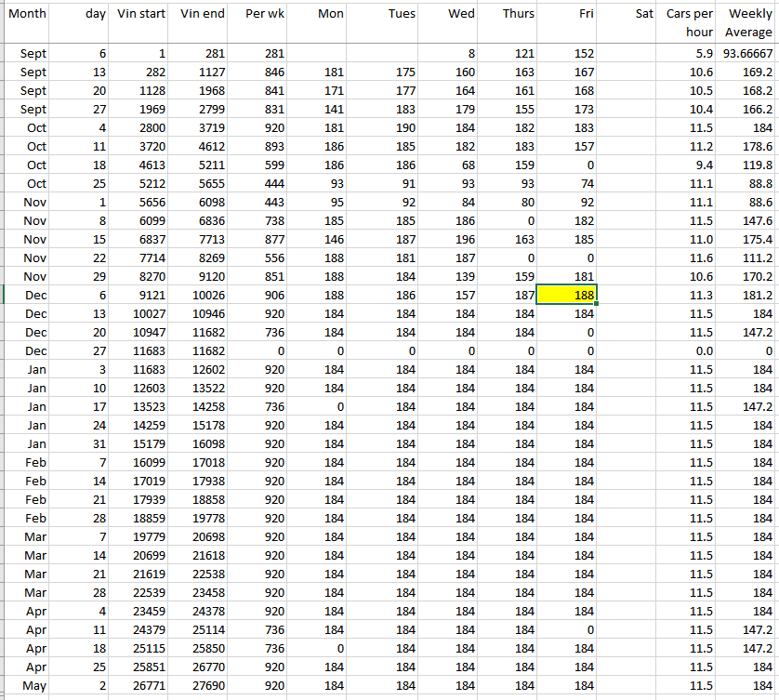779x700 pixels.
Task: Click the cell showing 93.66667
Action: [748, 53]
